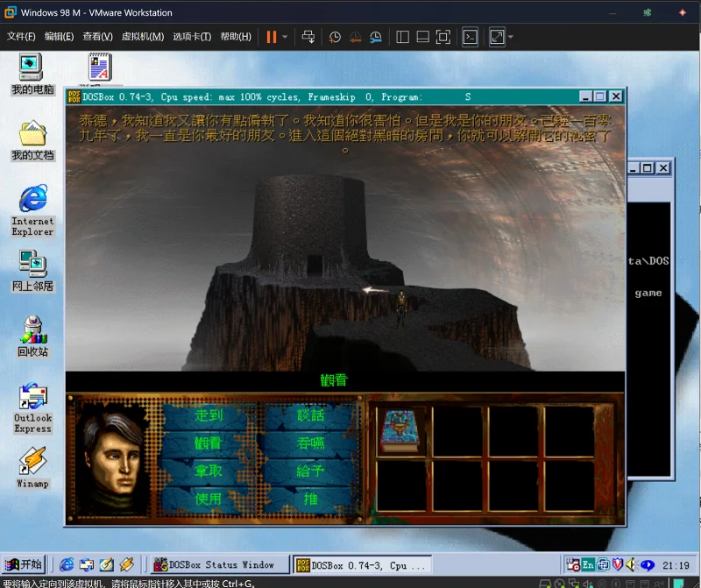Viewport: 701px width, 588px height.
Task: Open the 开始 Start menu
Action: pyautogui.click(x=24, y=564)
